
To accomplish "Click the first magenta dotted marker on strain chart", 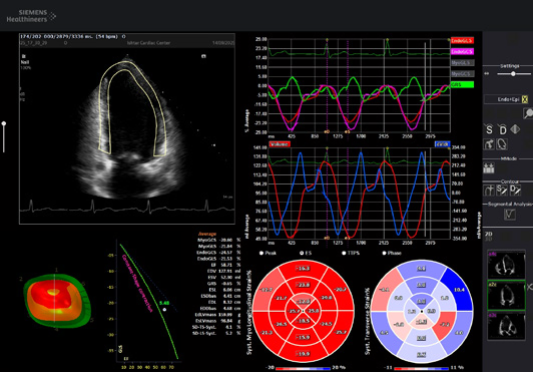I will point(327,86).
